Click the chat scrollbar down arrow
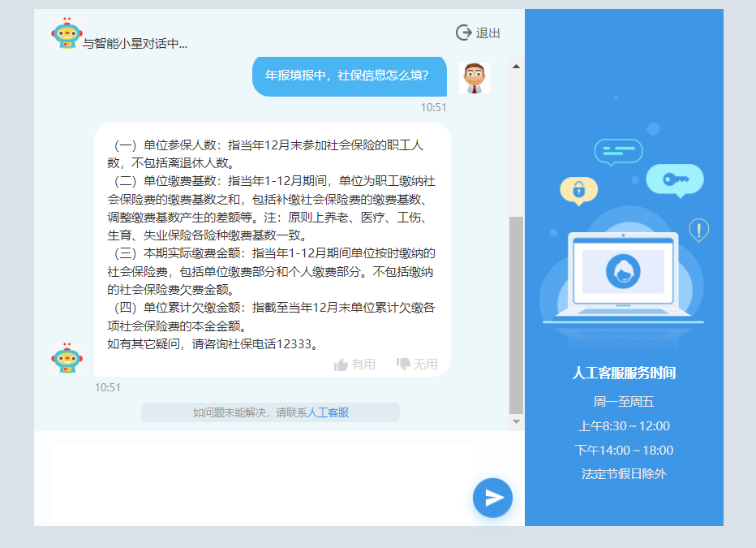Viewport: 756px width, 548px height. (x=517, y=421)
